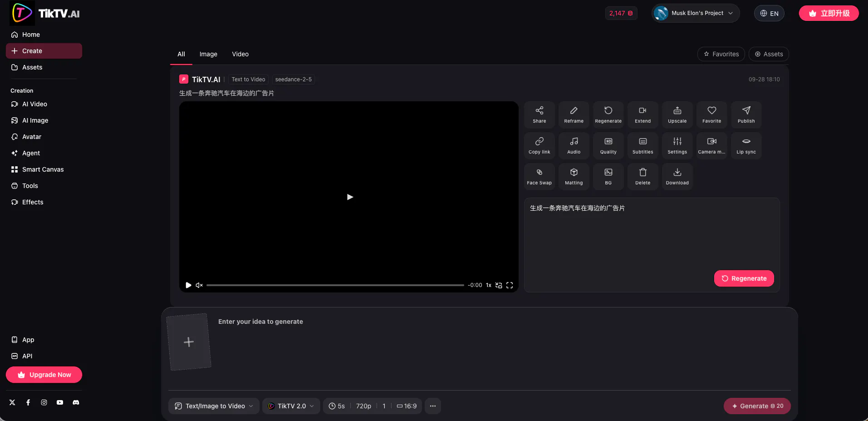
Task: Change the 720p resolution setting
Action: 363,406
